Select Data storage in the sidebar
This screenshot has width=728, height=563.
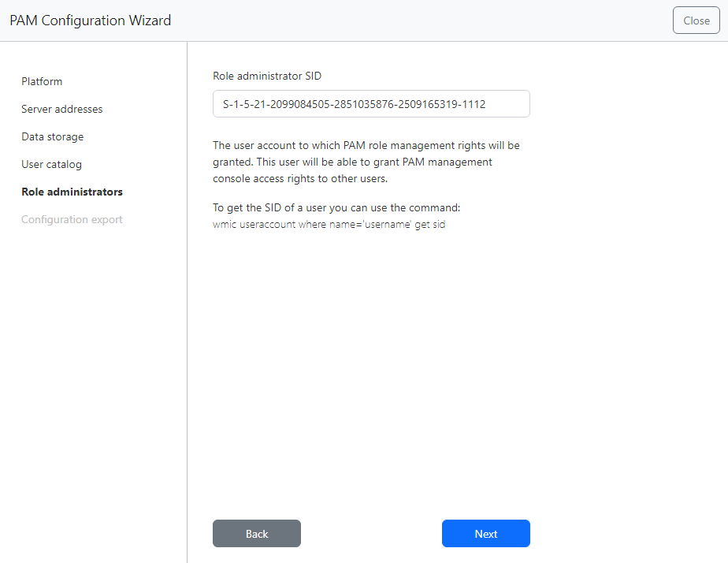52,136
